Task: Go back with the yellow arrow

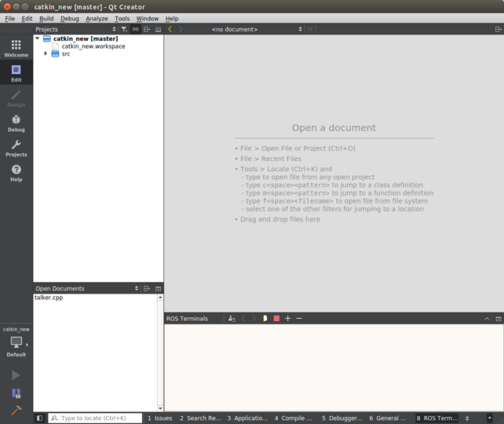Action: pyautogui.click(x=170, y=29)
